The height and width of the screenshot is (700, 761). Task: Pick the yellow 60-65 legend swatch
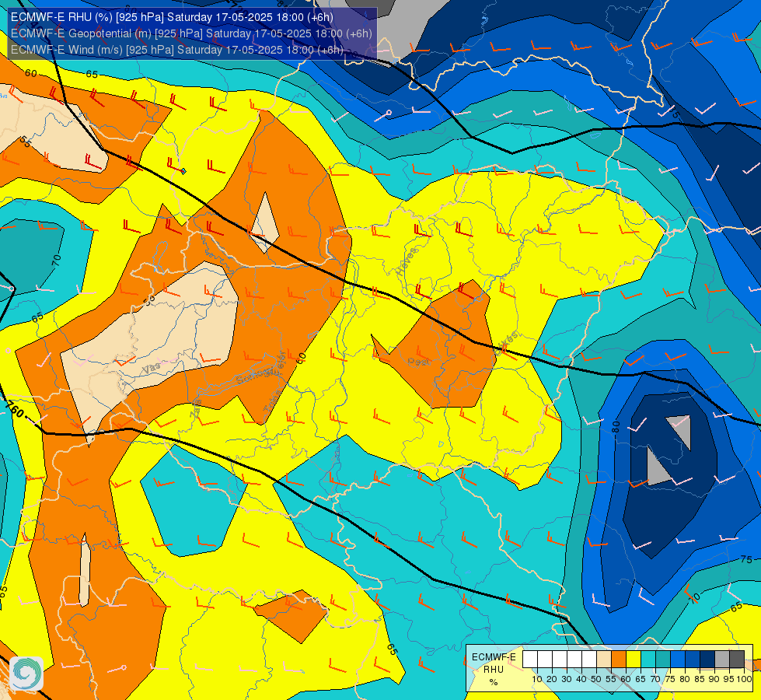[634, 660]
